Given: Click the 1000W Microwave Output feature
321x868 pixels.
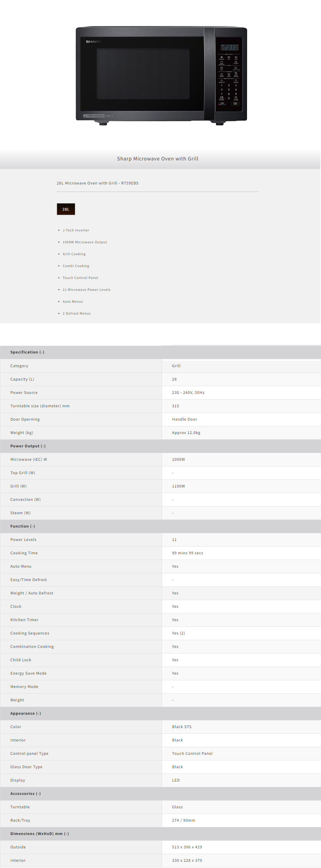Looking at the screenshot, I should pyautogui.click(x=85, y=242).
